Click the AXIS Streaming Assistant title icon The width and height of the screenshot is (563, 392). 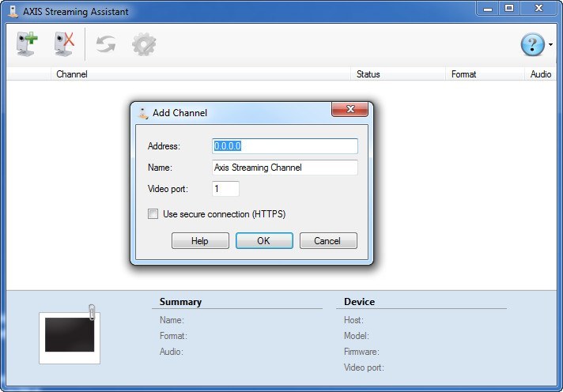pyautogui.click(x=13, y=11)
